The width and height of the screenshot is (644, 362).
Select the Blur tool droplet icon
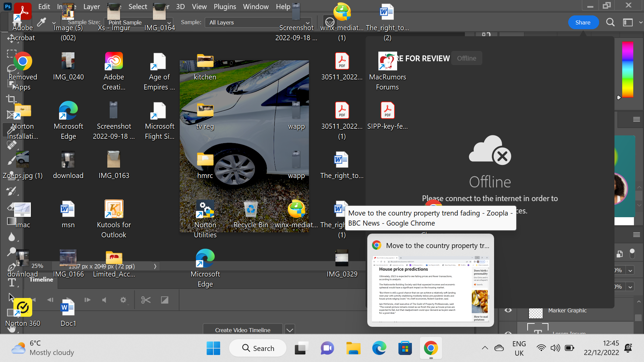12,237
